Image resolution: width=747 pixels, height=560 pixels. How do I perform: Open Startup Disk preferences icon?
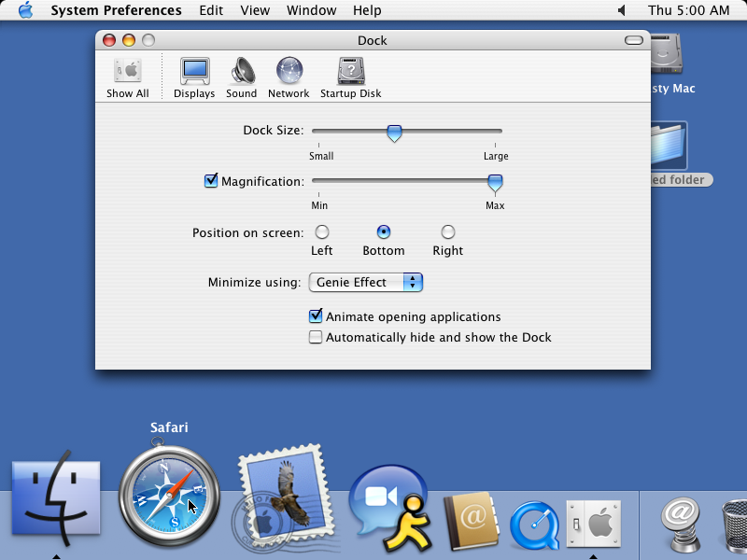[350, 75]
